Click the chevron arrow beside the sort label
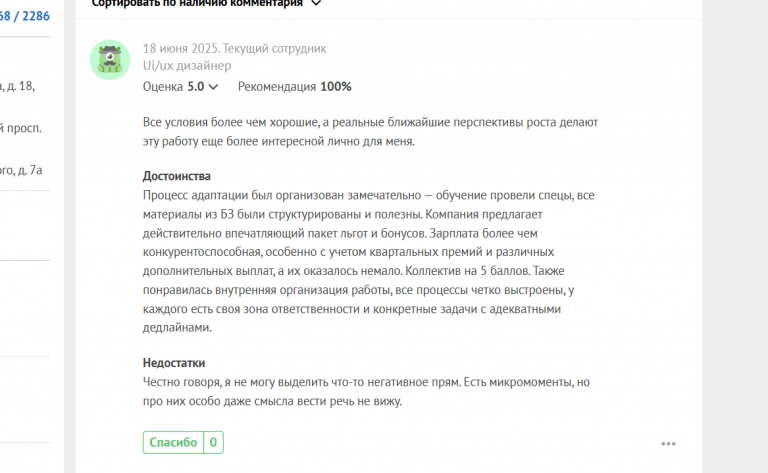Viewport: 768px width, 473px height. point(316,3)
